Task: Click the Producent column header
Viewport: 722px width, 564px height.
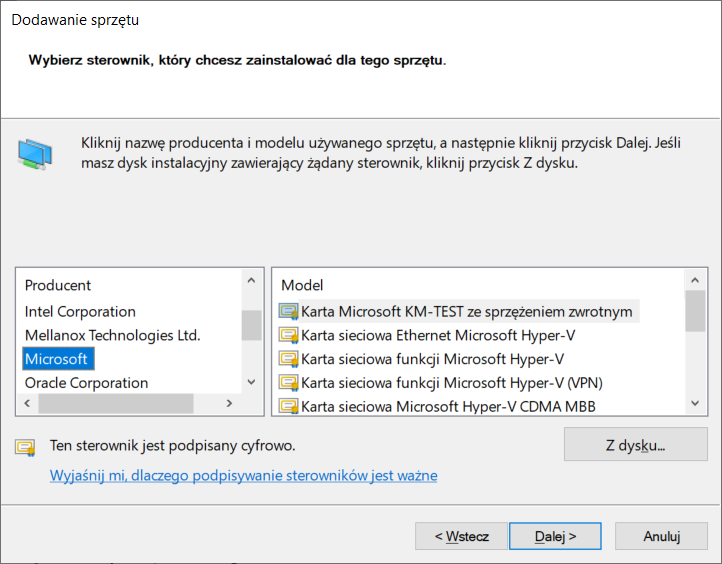Action: pyautogui.click(x=58, y=285)
